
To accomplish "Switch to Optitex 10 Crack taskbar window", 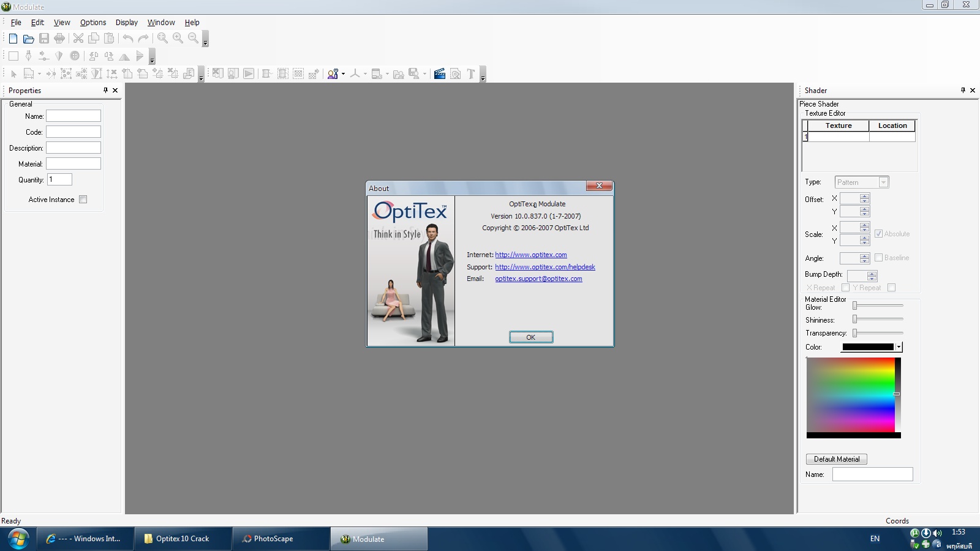I will pyautogui.click(x=183, y=539).
